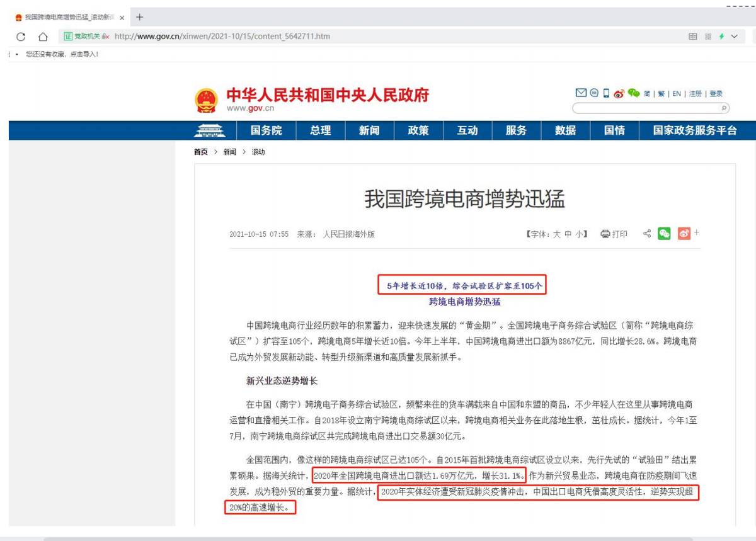The image size is (756, 541).
Task: Set article font size to 大
Action: click(557, 234)
